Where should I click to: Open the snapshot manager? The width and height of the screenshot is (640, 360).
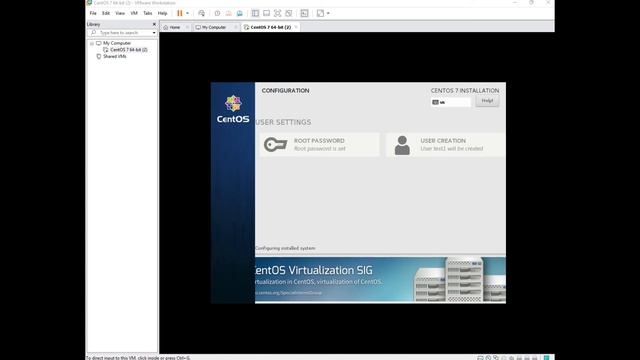pos(240,13)
